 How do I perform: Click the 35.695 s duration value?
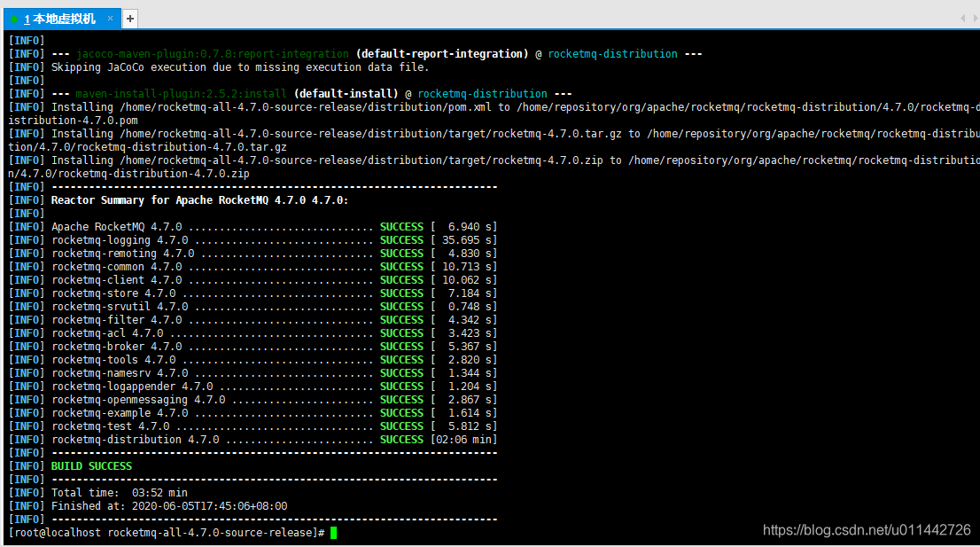(463, 240)
